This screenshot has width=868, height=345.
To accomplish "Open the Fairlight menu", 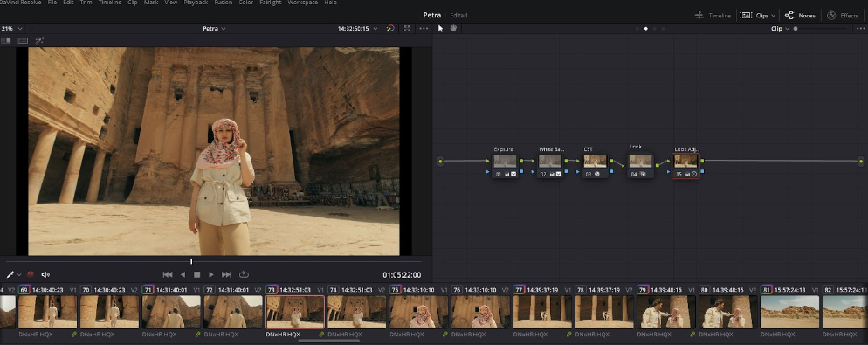I will pyautogui.click(x=270, y=3).
